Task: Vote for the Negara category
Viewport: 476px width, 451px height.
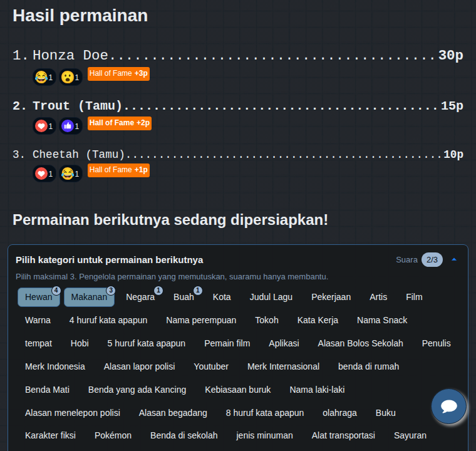Action: 140,297
